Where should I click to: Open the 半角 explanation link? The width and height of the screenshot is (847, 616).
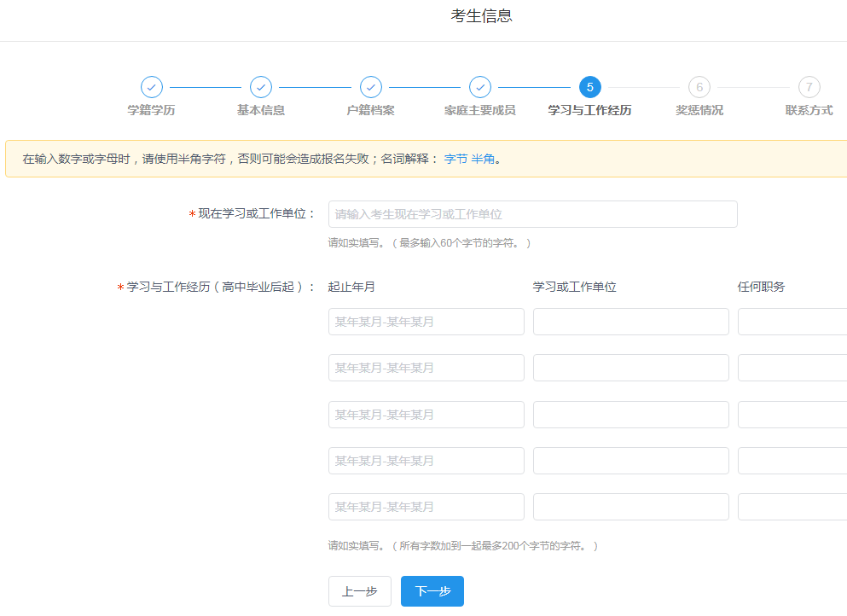pyautogui.click(x=483, y=159)
